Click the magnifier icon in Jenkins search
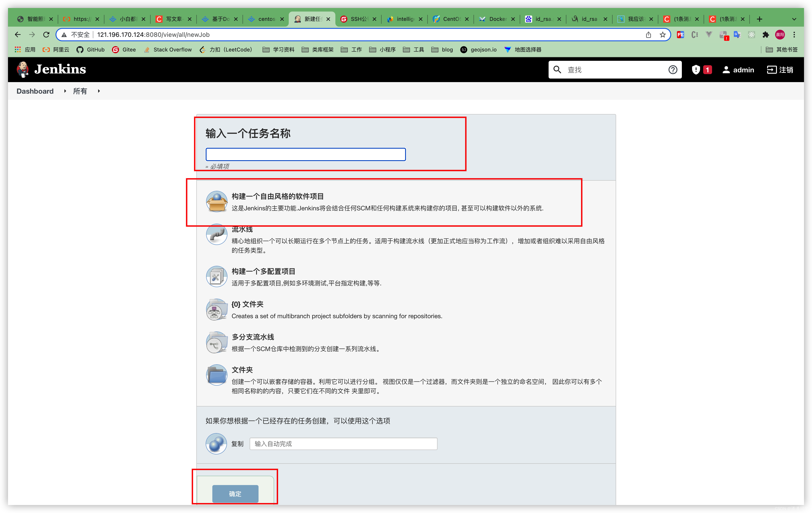Viewport: 812px width, 513px height. [557, 70]
